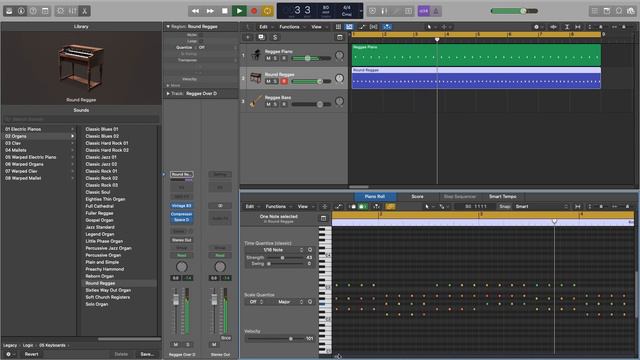Expand the 02 Organs category arrow

(x=73, y=136)
